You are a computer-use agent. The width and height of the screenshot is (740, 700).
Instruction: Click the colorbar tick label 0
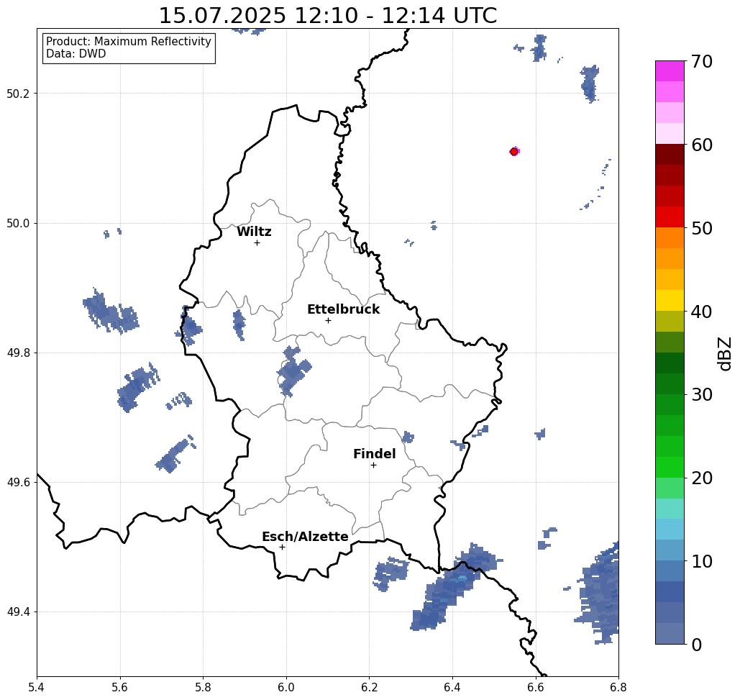(697, 645)
